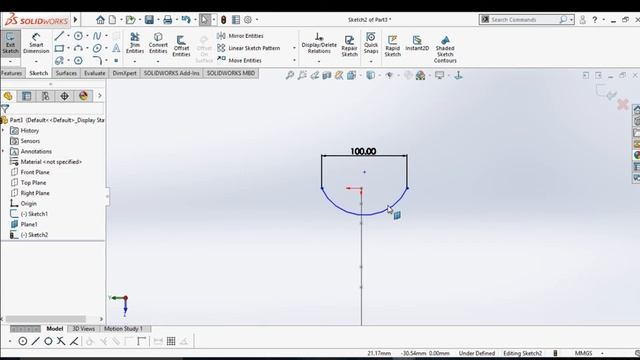
Task: Toggle Rapid Sketch mode
Action: point(393,46)
